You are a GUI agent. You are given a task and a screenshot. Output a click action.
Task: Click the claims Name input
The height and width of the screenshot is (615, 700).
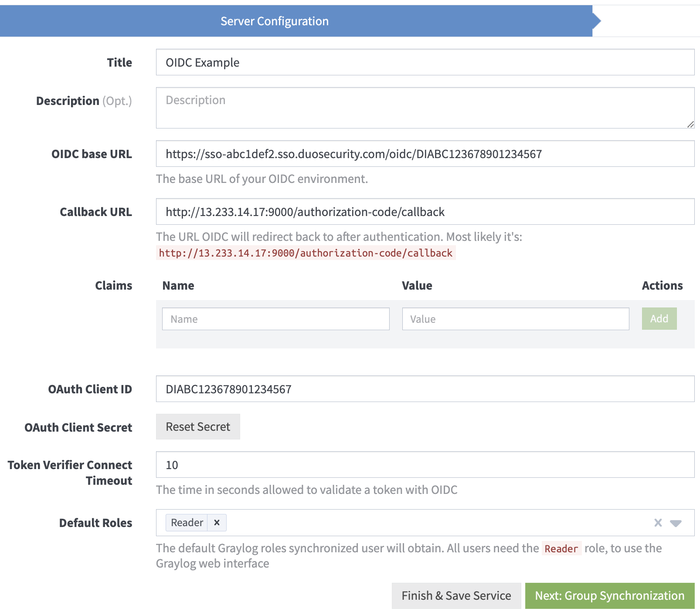click(276, 318)
